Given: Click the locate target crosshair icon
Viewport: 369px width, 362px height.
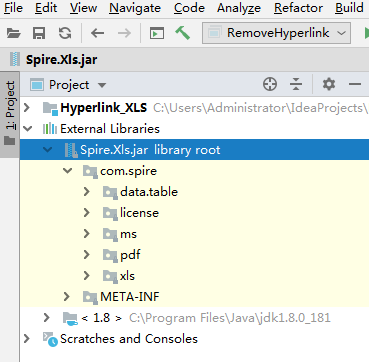Looking at the screenshot, I should coord(270,84).
